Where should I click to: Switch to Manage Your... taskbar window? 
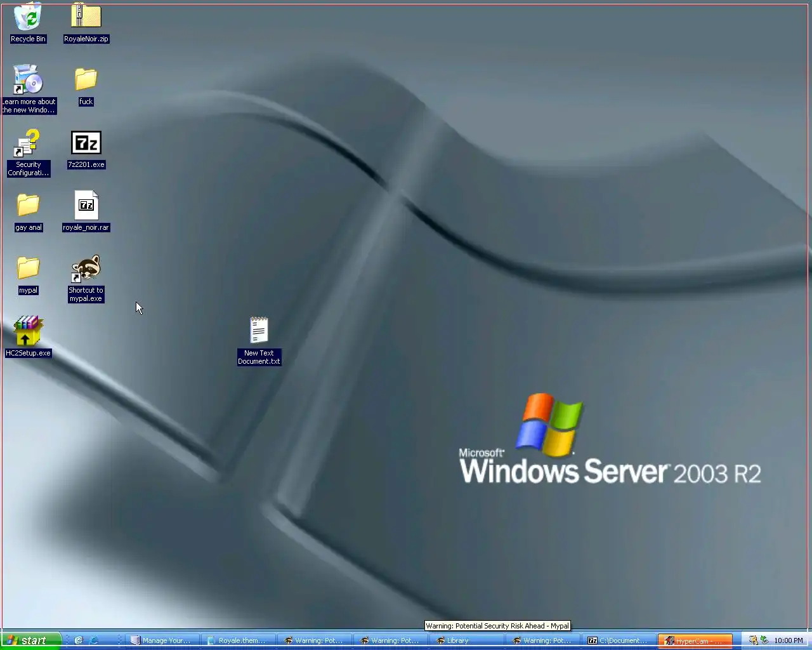162,640
